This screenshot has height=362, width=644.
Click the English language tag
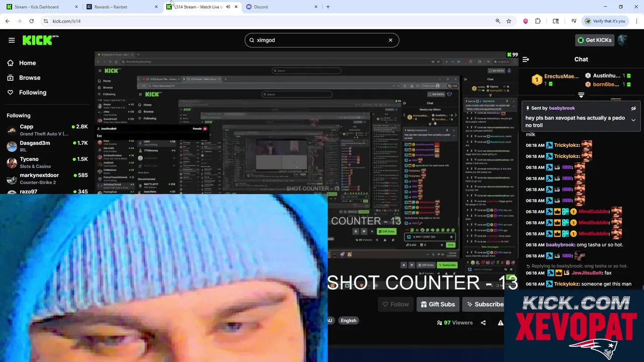(x=348, y=321)
